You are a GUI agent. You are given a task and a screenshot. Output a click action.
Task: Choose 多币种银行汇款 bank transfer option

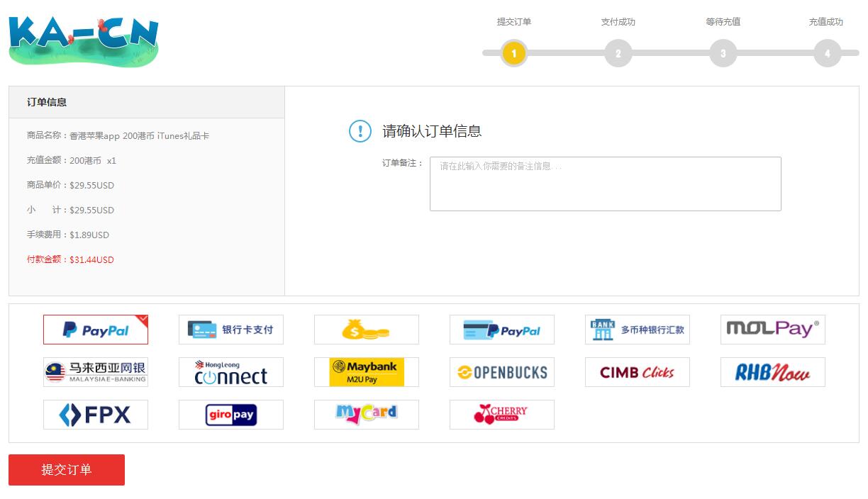[x=638, y=330]
